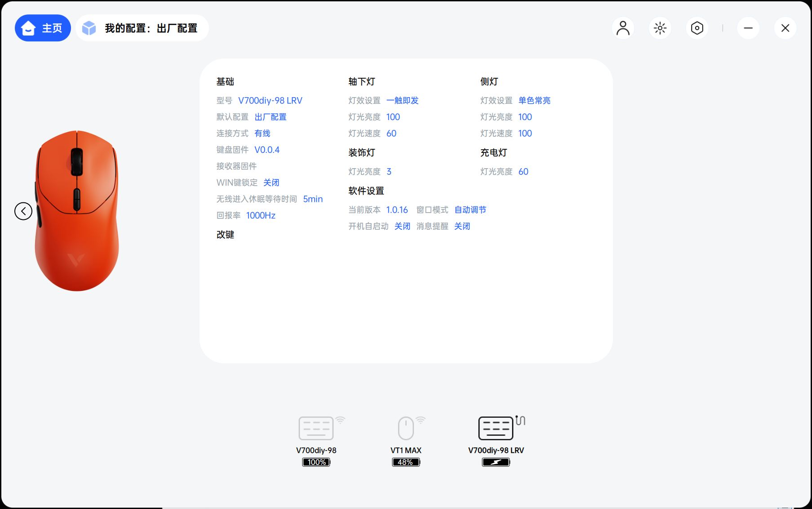Close the application window
The height and width of the screenshot is (509, 812).
point(785,28)
